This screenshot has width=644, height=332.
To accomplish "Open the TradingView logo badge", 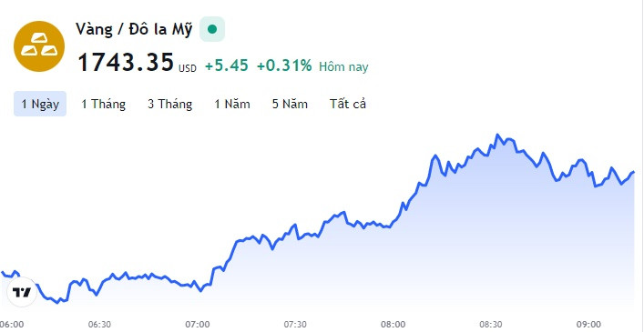I will [22, 292].
